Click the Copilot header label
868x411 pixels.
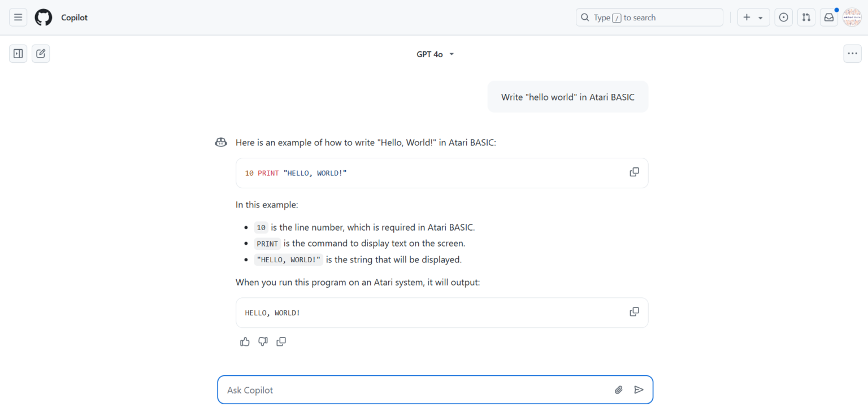(x=74, y=18)
